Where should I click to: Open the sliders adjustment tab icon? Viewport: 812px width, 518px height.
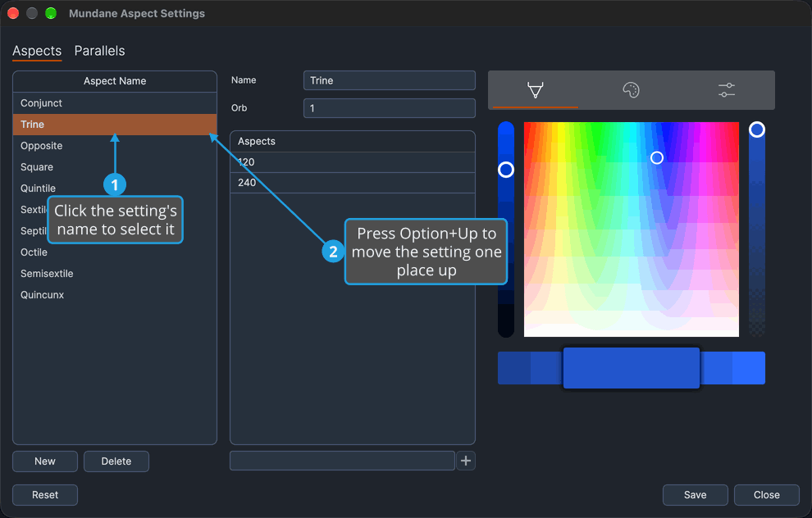[x=727, y=90]
